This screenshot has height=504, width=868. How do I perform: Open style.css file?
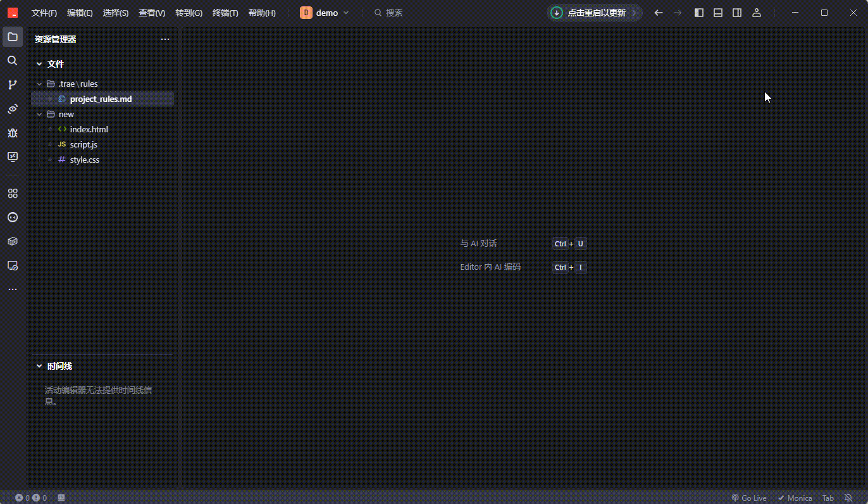point(102,160)
